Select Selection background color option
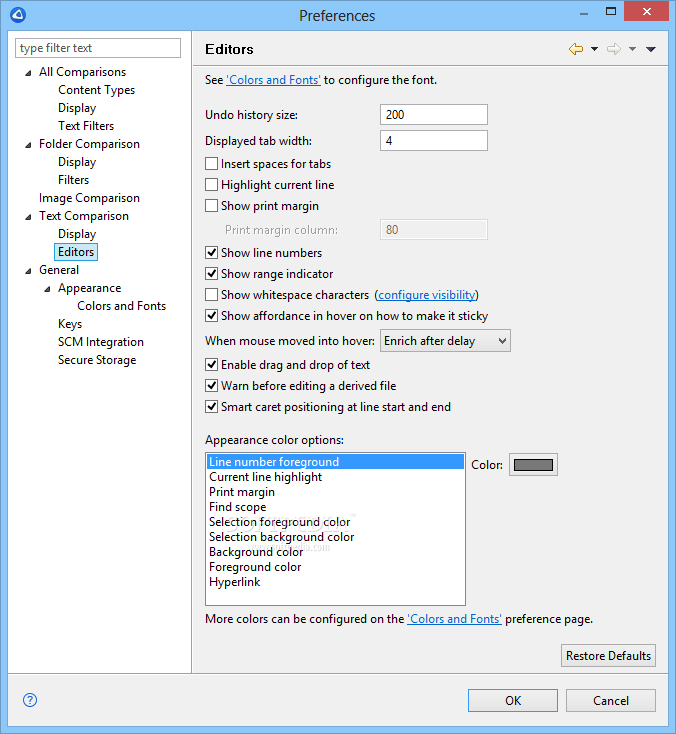The image size is (676, 734). point(335,537)
